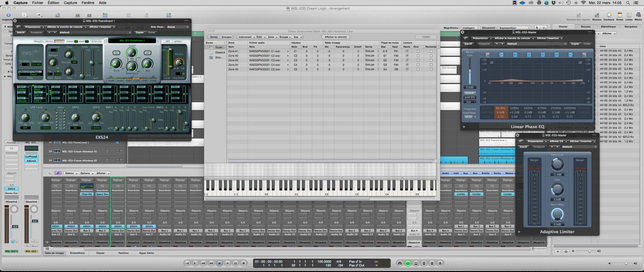Toggle the unison button in EXS24
This screenshot has width=644, height=272.
pyautogui.click(x=96, y=41)
